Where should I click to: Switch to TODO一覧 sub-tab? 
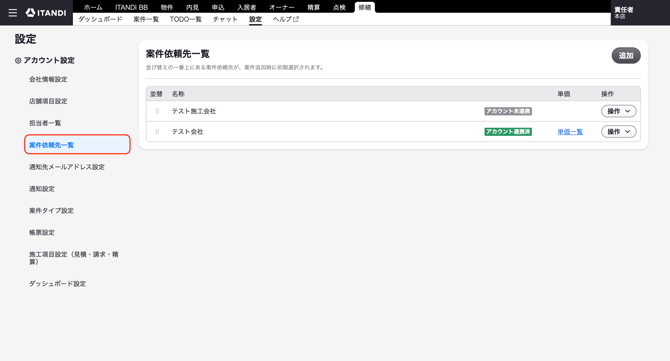(185, 19)
